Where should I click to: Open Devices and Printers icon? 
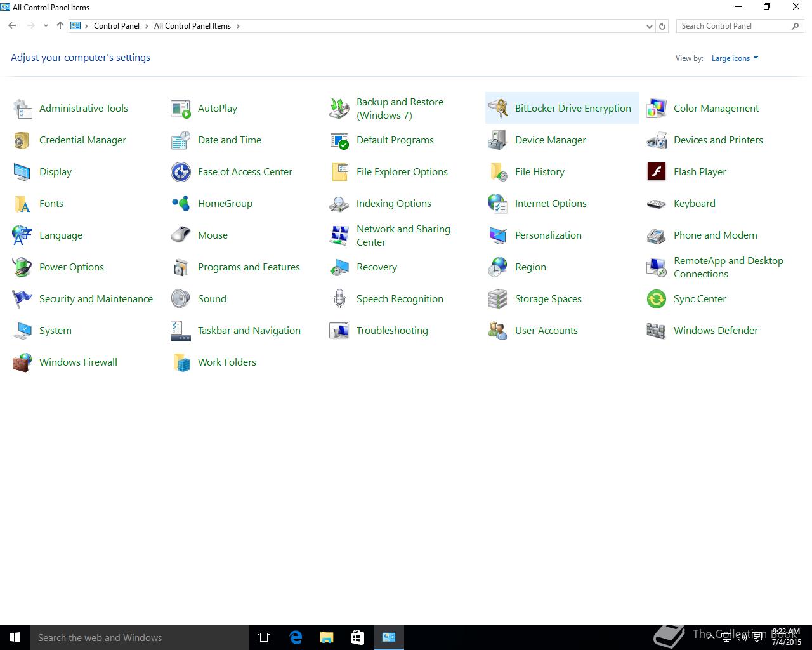click(x=657, y=140)
